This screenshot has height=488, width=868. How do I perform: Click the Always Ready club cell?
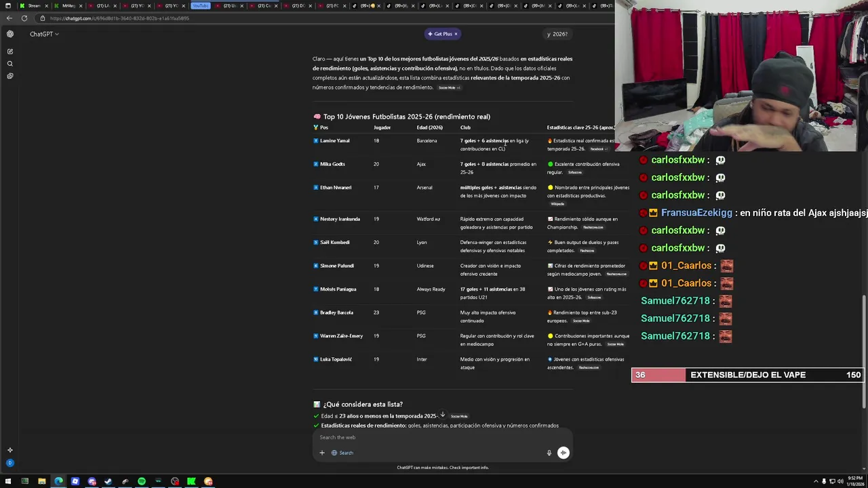pyautogui.click(x=431, y=289)
